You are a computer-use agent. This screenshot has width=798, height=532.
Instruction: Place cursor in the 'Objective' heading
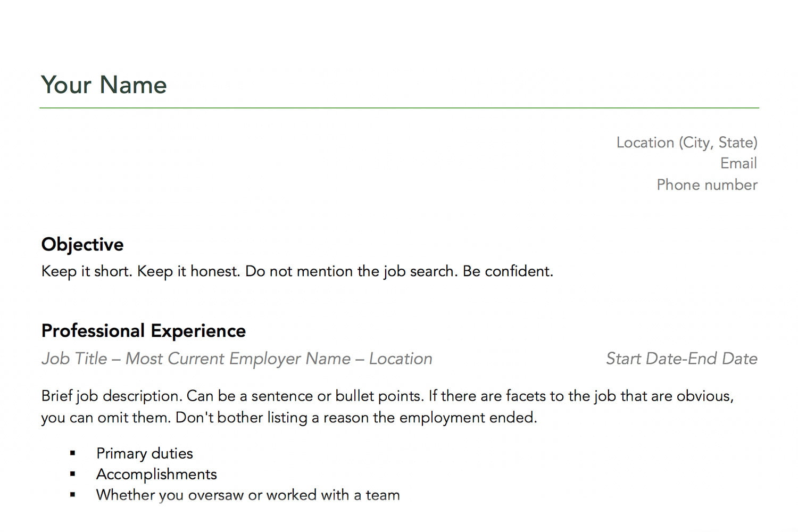point(82,245)
